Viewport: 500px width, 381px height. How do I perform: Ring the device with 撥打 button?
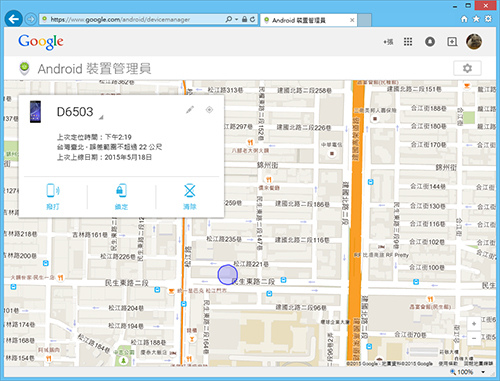tap(53, 197)
